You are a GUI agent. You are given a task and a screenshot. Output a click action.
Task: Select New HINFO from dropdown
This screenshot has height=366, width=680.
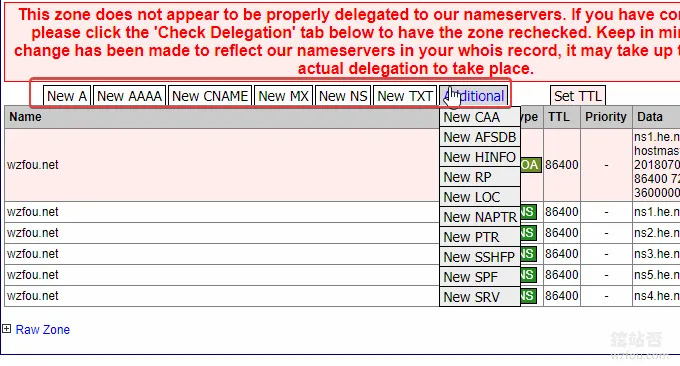480,157
